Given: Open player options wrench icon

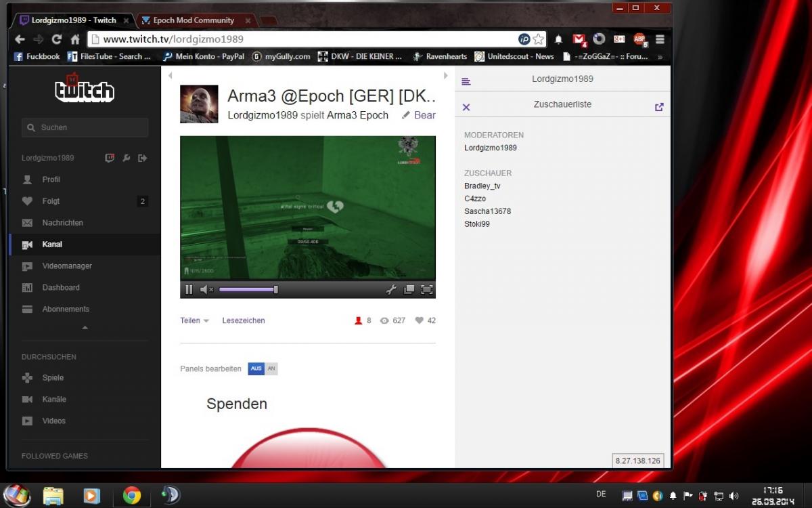Looking at the screenshot, I should click(391, 290).
